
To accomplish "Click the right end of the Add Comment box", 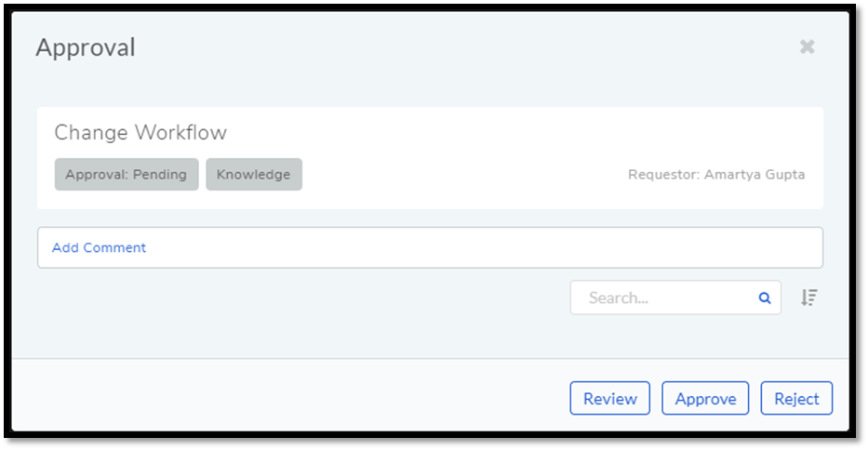I will tap(797, 247).
